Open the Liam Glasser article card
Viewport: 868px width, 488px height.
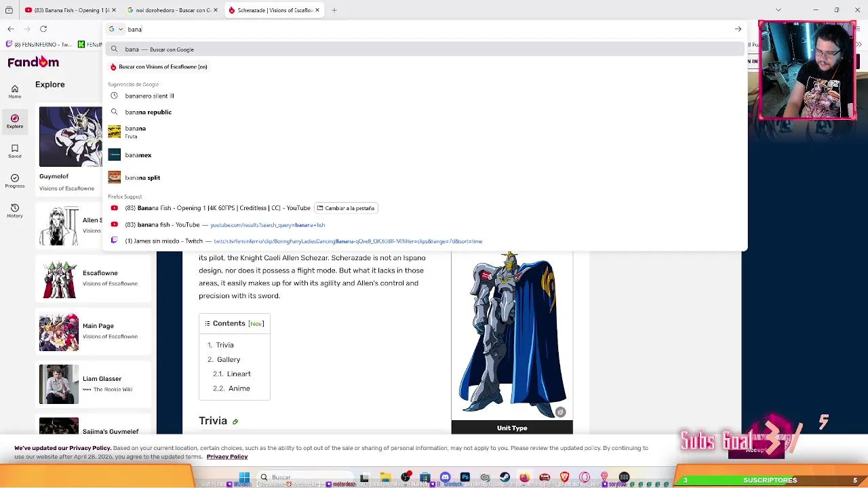point(95,384)
